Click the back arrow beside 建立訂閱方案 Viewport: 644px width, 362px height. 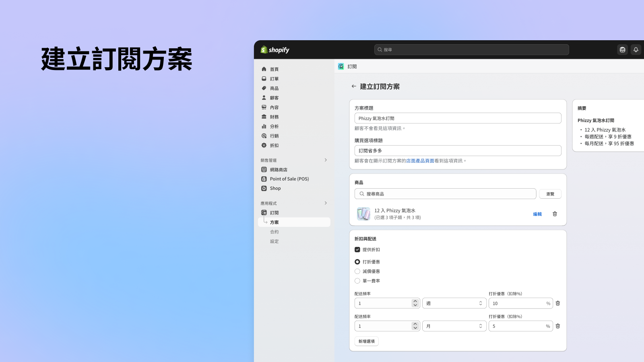354,86
